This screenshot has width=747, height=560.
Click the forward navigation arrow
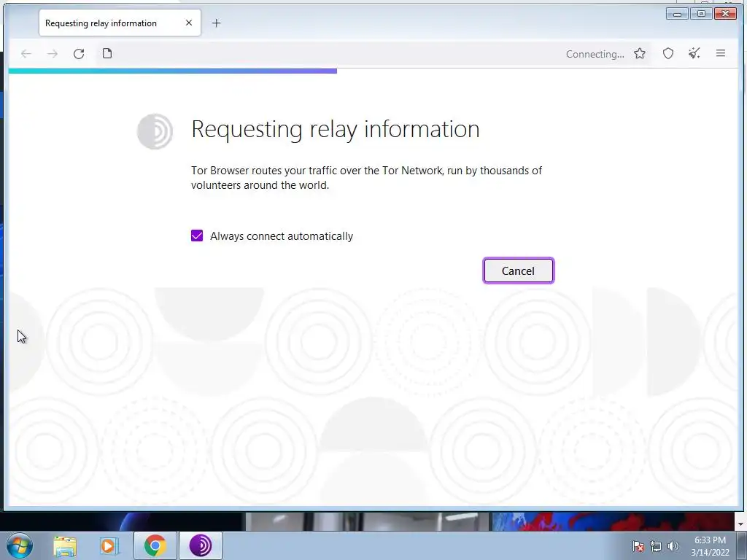53,54
